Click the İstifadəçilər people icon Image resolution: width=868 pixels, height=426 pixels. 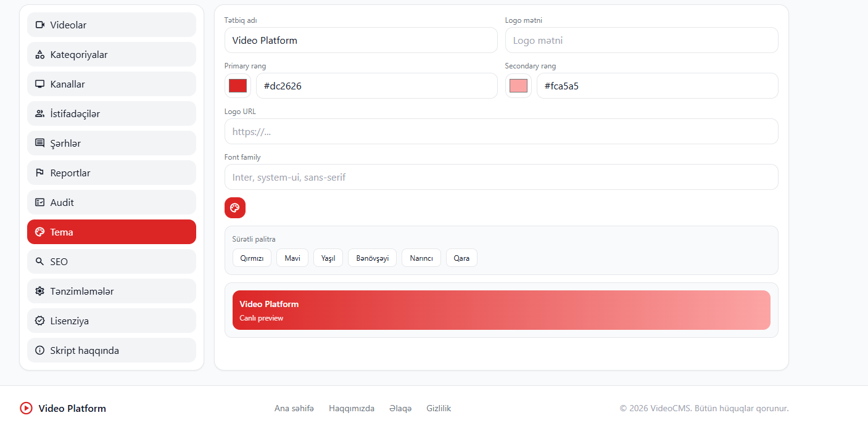click(40, 114)
